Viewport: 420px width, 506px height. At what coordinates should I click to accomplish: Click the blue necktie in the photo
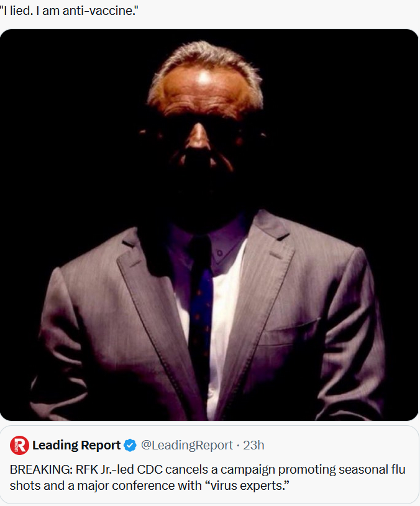tap(201, 310)
